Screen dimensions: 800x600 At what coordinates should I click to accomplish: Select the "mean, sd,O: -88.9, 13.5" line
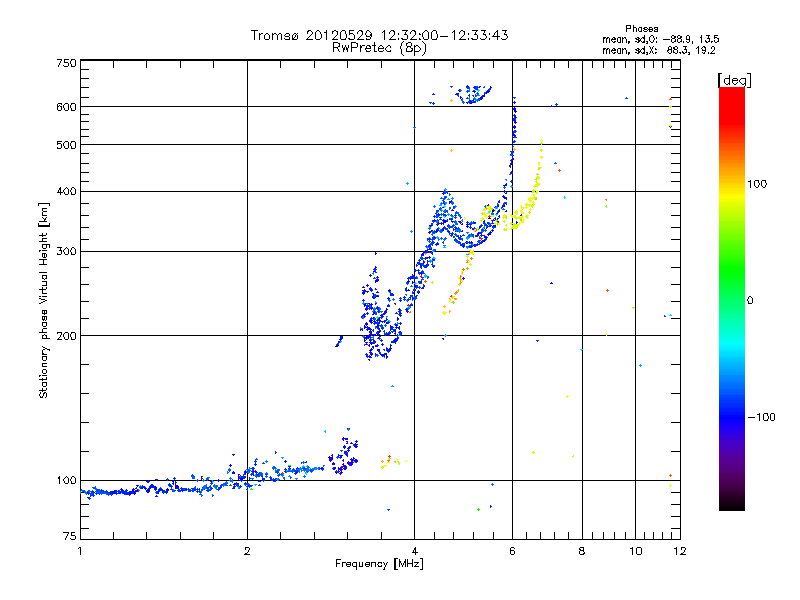click(661, 39)
